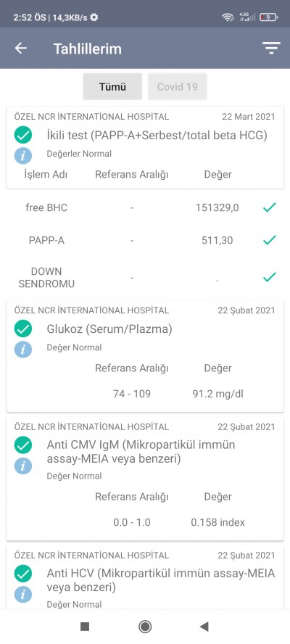Open Anti HCV result card title
This screenshot has height=644, width=290.
(161, 580)
